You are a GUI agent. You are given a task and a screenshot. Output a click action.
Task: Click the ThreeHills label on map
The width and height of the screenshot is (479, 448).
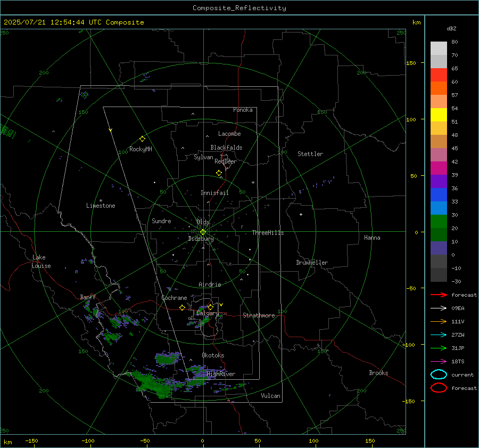[x=268, y=233]
